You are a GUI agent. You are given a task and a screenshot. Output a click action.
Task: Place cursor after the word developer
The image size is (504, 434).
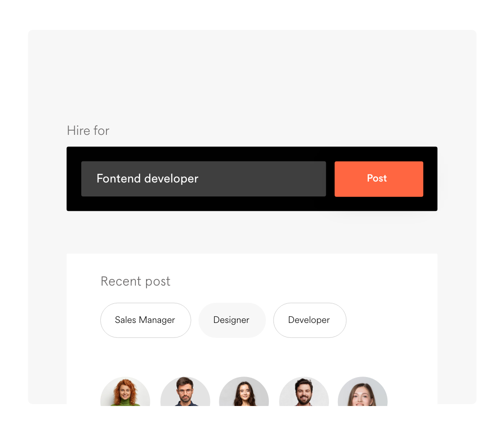[199, 179]
